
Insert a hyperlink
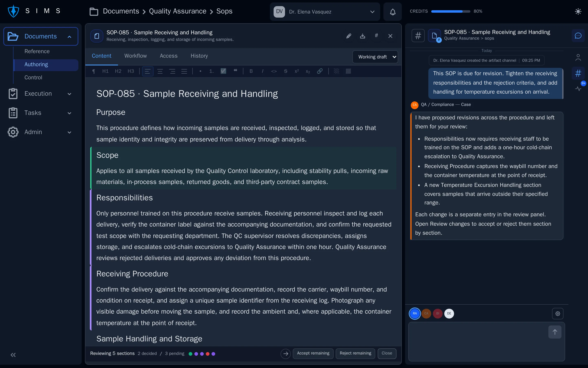(x=320, y=71)
